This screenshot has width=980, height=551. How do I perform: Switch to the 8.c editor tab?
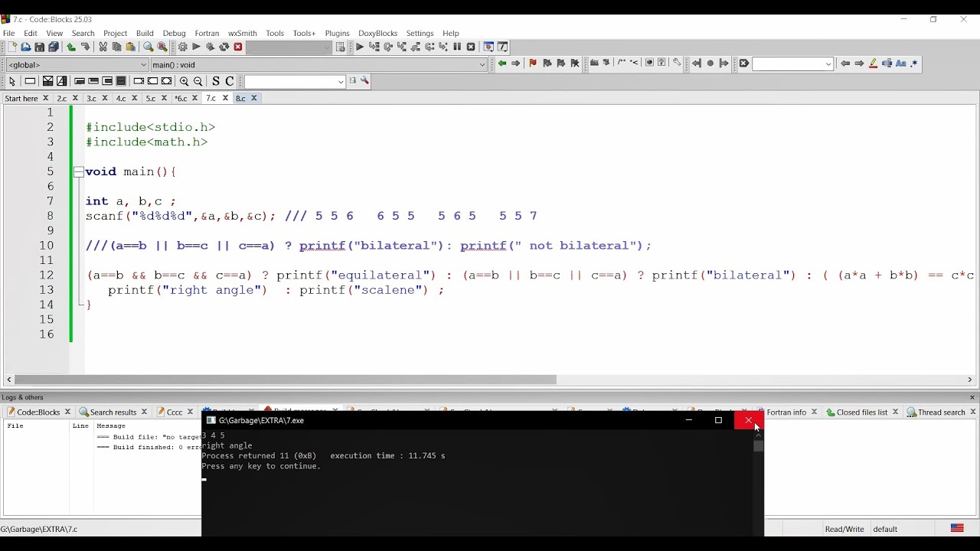point(240,99)
